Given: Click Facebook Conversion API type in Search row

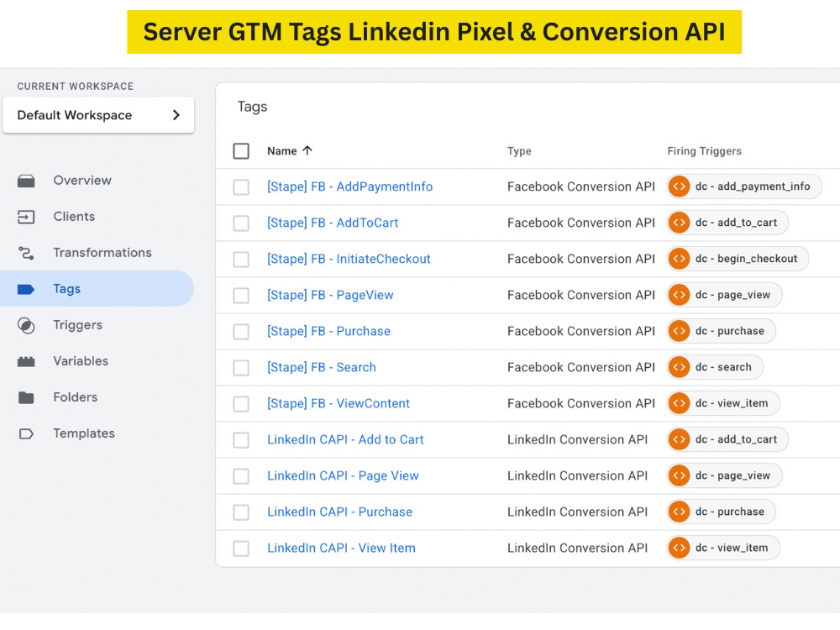Looking at the screenshot, I should 580,367.
